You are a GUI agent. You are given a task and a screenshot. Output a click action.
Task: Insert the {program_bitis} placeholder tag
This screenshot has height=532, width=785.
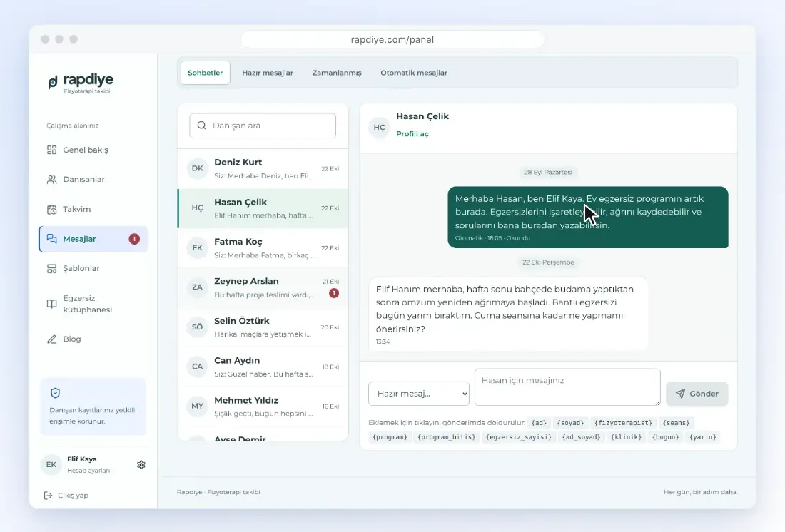(447, 437)
